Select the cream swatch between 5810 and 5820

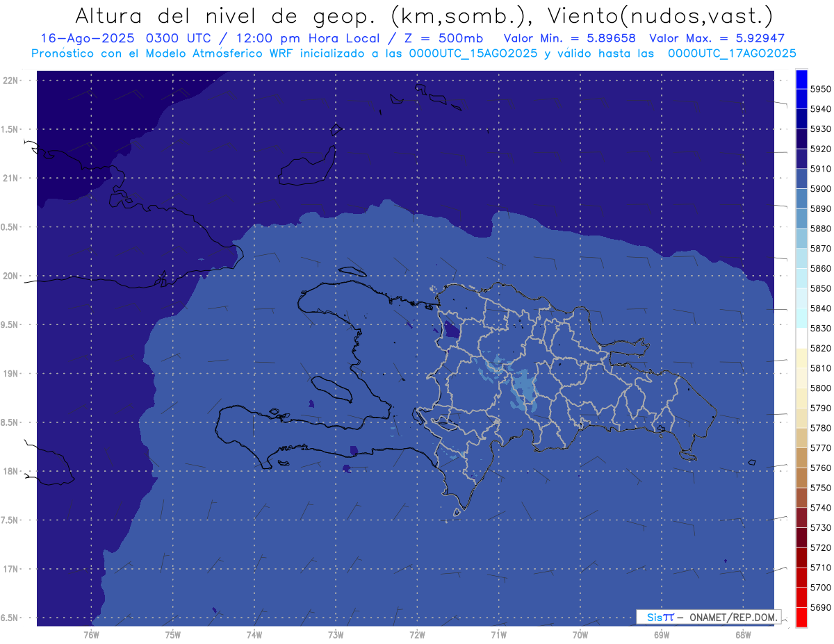pyautogui.click(x=801, y=358)
